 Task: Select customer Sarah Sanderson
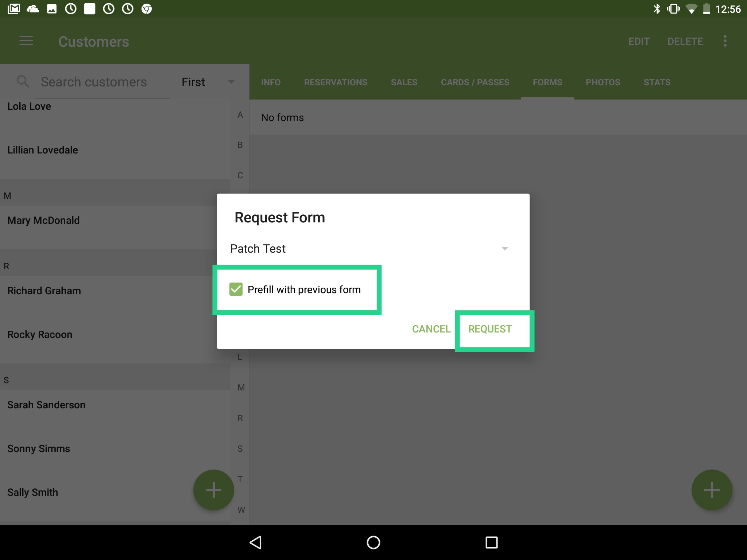(x=46, y=404)
